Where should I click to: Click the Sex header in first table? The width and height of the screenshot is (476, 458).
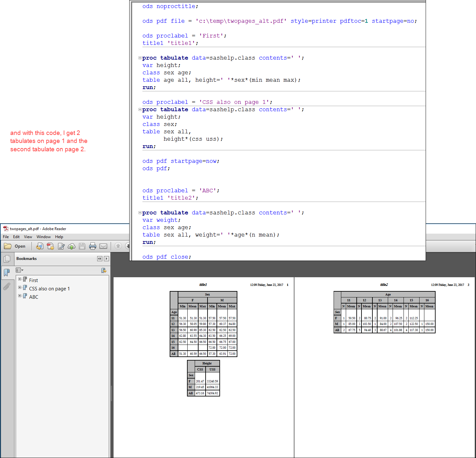click(208, 295)
